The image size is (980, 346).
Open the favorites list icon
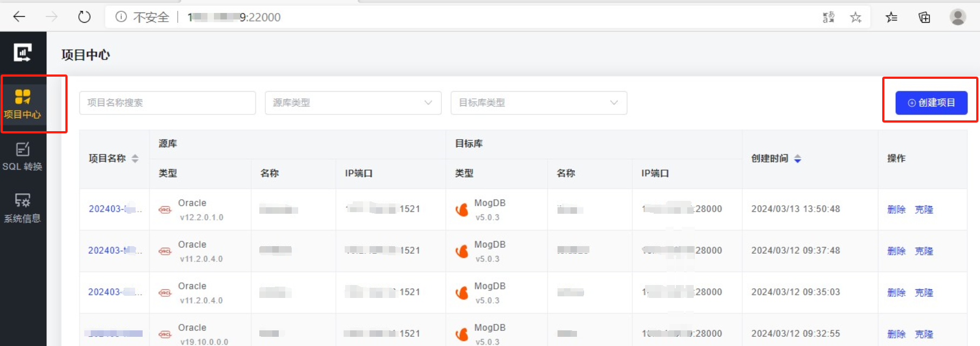(891, 17)
